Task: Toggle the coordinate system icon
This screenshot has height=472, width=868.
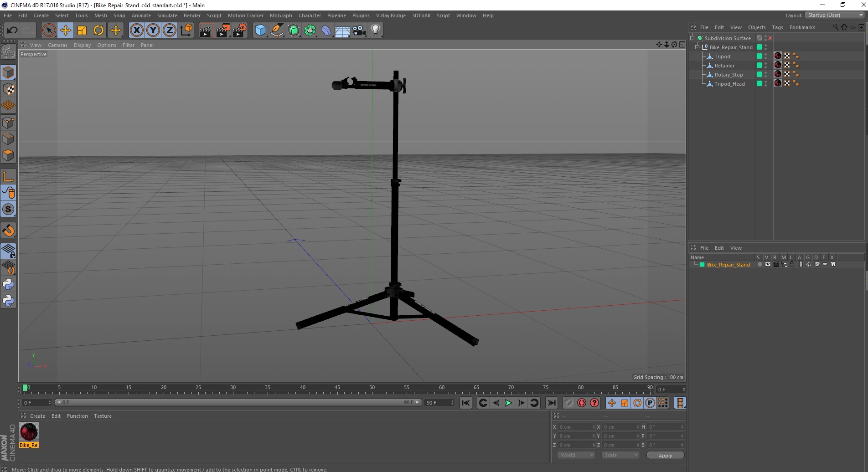Action: [186, 31]
